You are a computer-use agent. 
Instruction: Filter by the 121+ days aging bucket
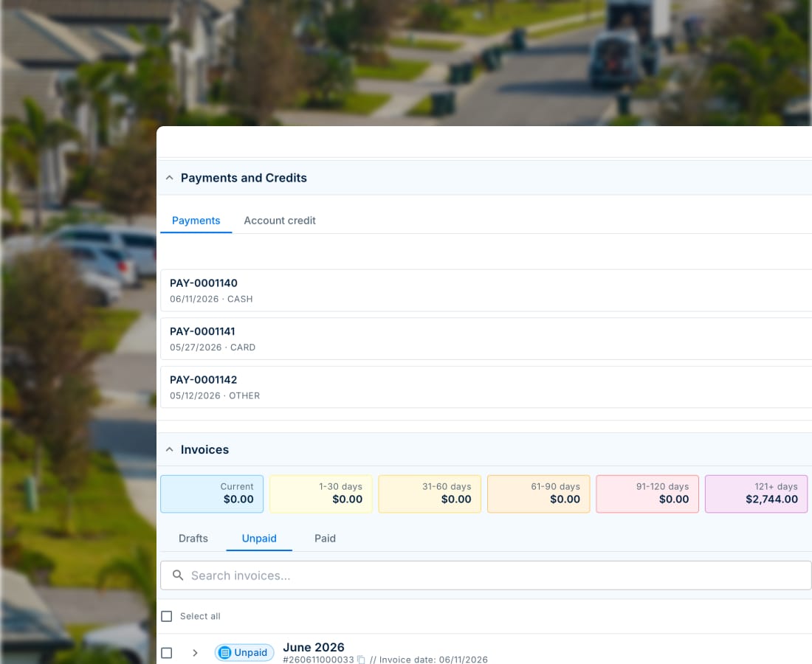(x=756, y=494)
